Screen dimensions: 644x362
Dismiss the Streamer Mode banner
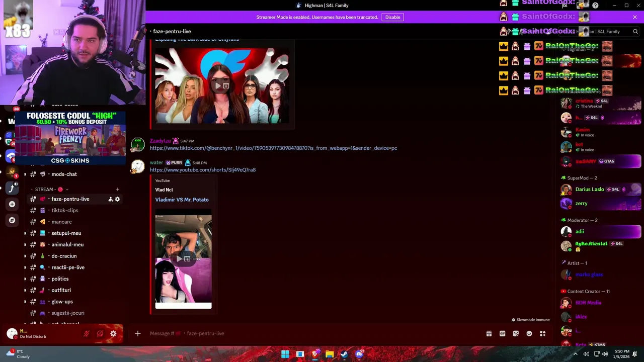(x=635, y=17)
